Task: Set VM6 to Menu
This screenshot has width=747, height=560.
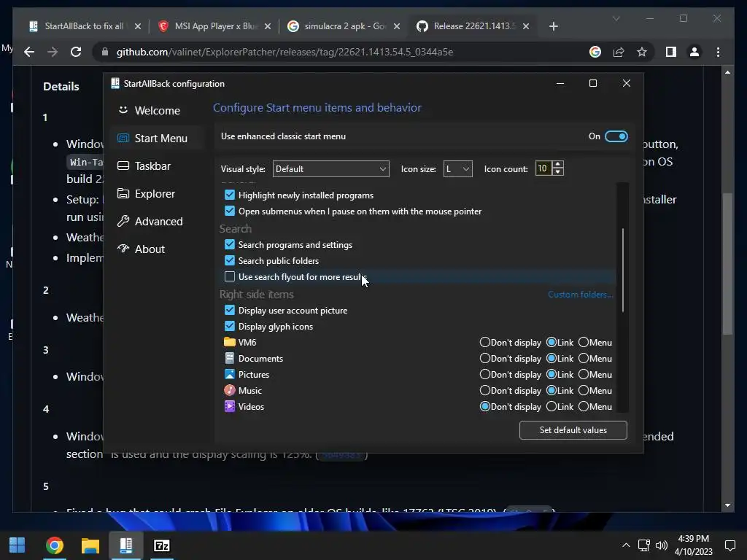Action: (x=584, y=342)
